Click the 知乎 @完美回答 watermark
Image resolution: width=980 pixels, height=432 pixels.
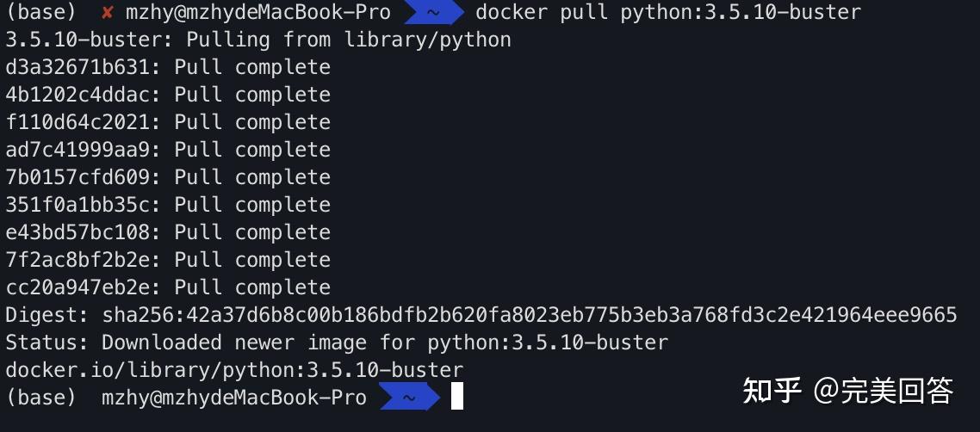click(x=848, y=391)
